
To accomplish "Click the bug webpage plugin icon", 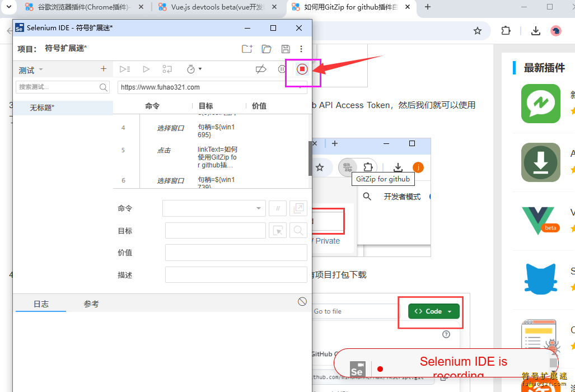I will point(541,337).
